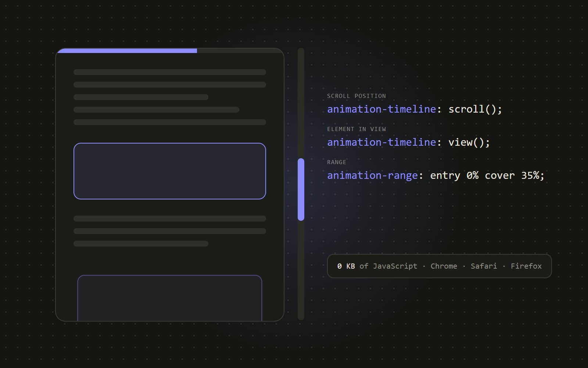The height and width of the screenshot is (368, 588).
Task: Select the highlighted purple-outlined card
Action: pos(170,171)
